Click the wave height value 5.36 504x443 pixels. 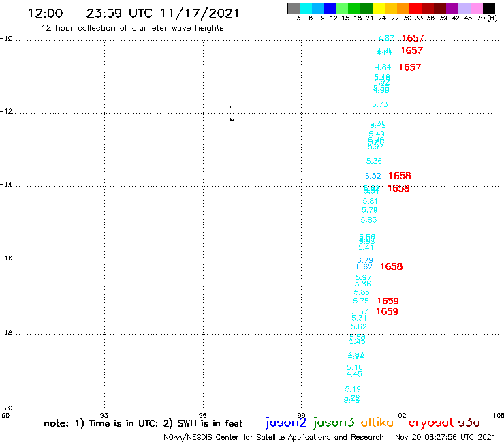(x=374, y=161)
